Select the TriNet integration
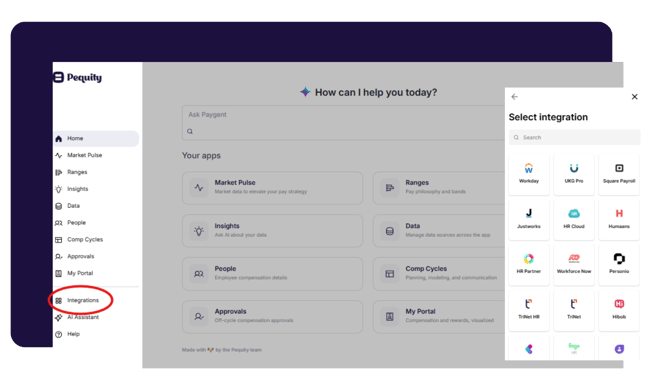Image resolution: width=670 pixels, height=376 pixels. point(574,310)
